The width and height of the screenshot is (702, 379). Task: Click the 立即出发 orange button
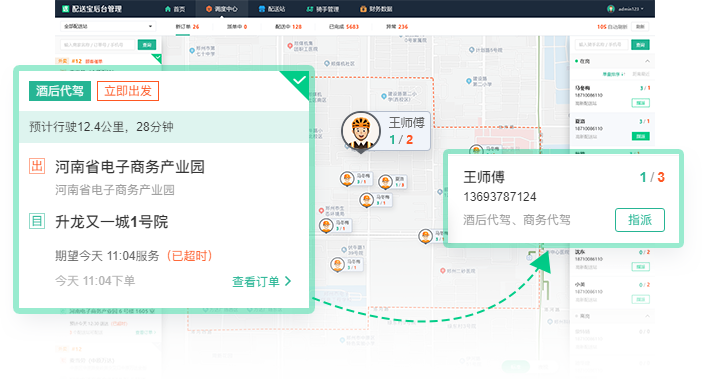128,91
